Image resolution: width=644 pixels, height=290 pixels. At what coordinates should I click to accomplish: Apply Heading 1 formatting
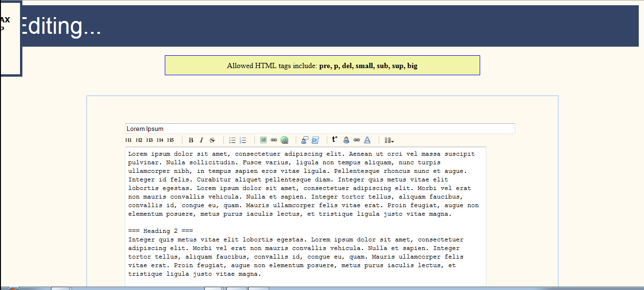click(x=128, y=140)
